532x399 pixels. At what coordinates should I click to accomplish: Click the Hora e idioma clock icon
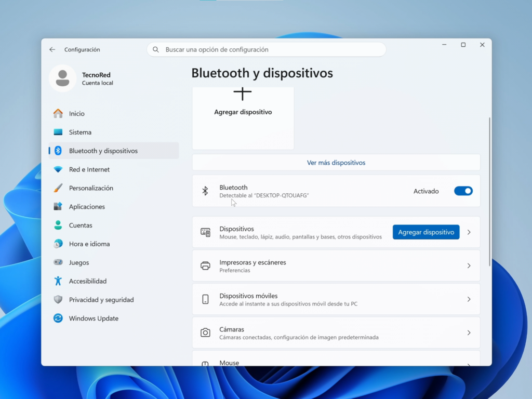point(58,244)
